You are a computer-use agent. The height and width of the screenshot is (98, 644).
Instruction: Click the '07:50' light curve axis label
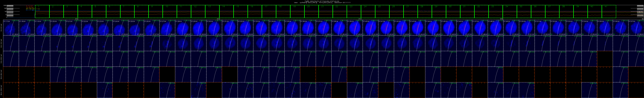502,19
